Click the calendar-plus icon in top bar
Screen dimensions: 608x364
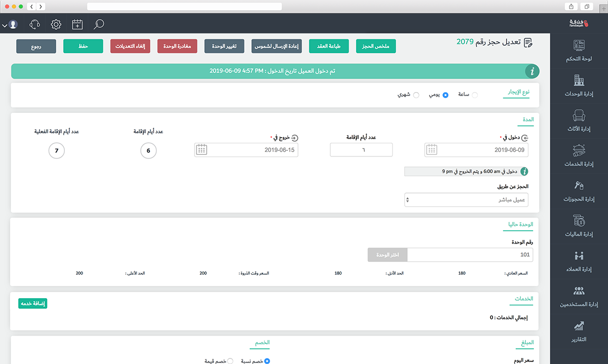coord(78,24)
